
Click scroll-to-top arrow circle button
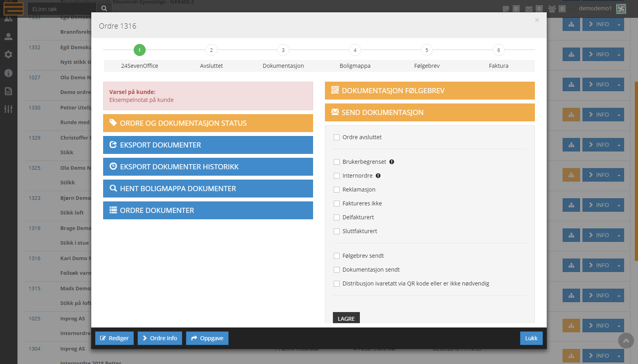tap(626, 341)
